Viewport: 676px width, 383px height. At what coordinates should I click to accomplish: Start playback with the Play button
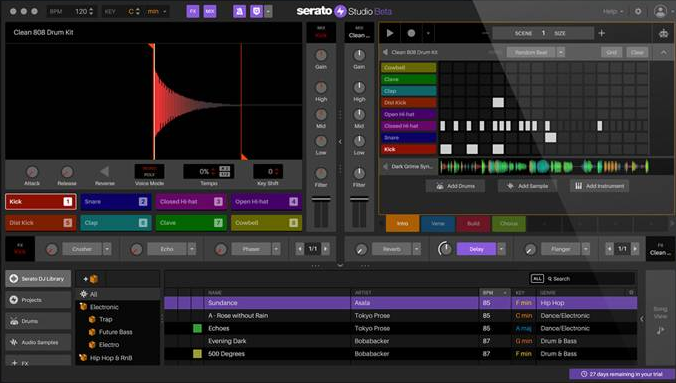pyautogui.click(x=390, y=33)
